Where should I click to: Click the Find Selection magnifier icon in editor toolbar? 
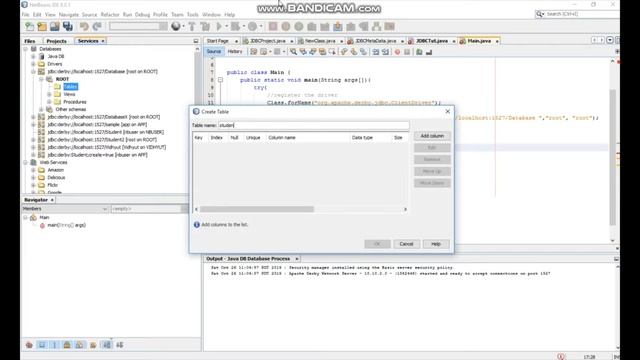tap(293, 52)
